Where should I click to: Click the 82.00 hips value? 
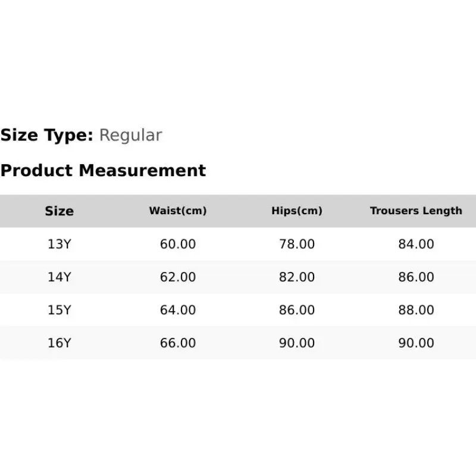click(x=297, y=277)
